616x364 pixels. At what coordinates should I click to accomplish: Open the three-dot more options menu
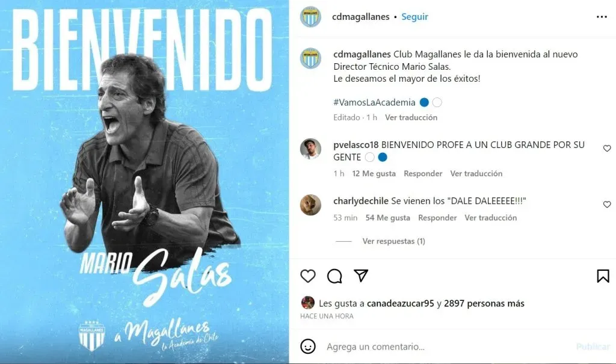pyautogui.click(x=602, y=17)
